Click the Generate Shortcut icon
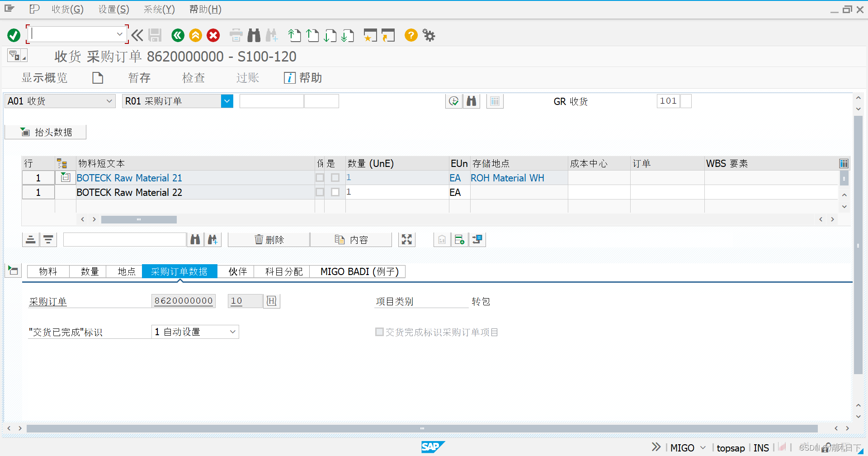This screenshot has width=868, height=456. pos(388,35)
